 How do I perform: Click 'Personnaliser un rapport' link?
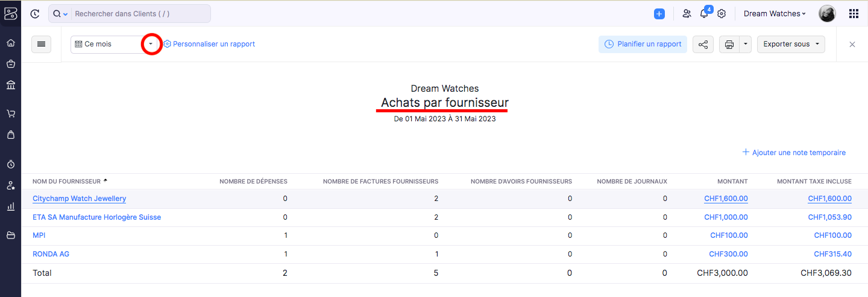click(x=209, y=44)
